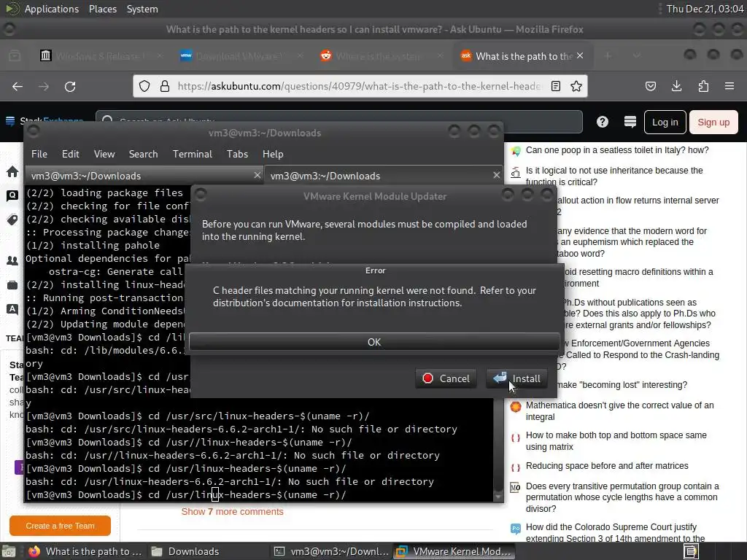Open Firefox downloads panel
The height and width of the screenshot is (560, 747).
coord(676,86)
